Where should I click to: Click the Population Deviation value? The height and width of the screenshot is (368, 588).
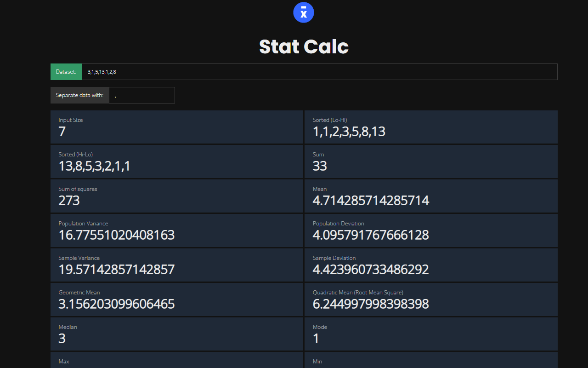coord(371,235)
